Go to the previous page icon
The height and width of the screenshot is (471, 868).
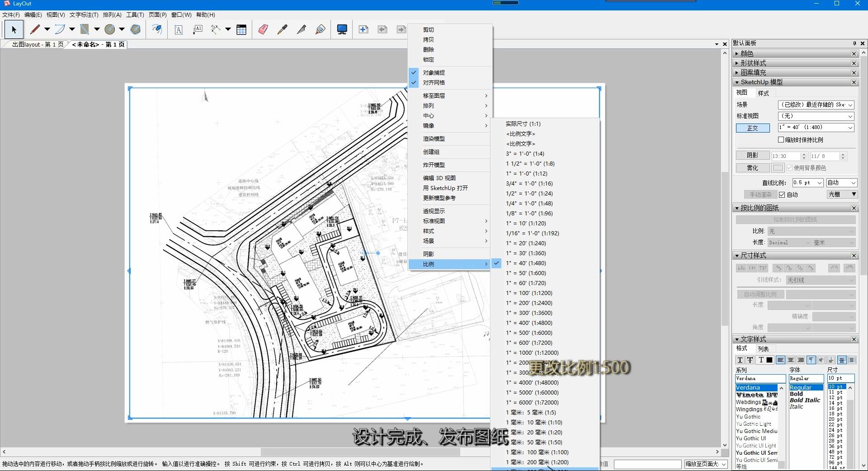click(382, 29)
